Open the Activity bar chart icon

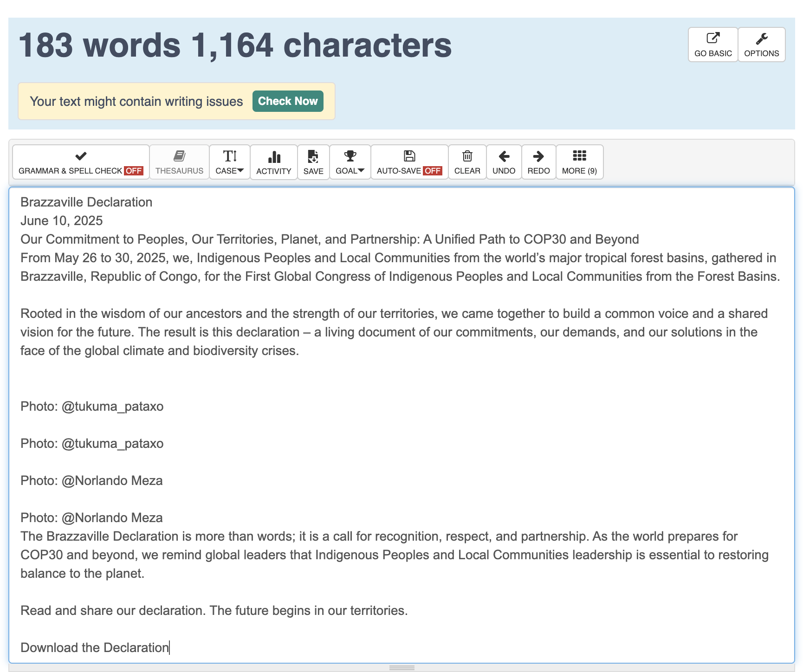point(274,157)
